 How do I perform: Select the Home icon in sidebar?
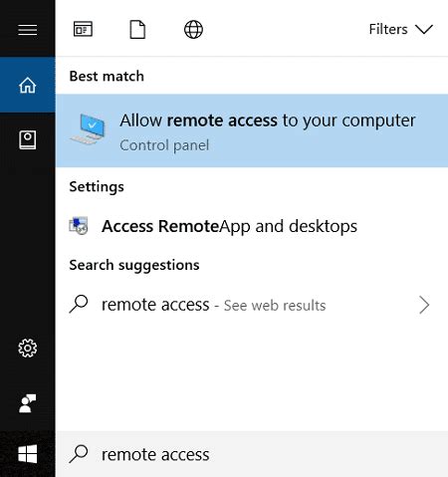tap(28, 85)
